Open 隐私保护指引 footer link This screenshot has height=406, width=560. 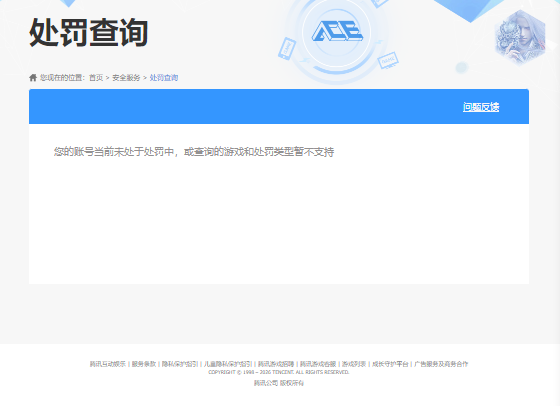pos(180,364)
